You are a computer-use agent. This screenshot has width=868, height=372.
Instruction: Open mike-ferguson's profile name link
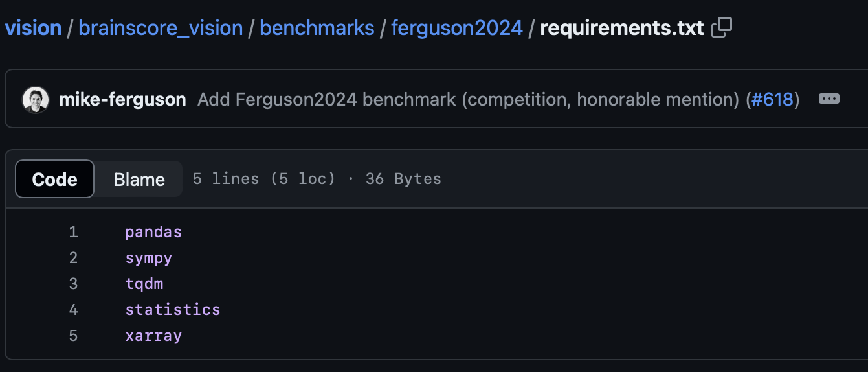123,100
